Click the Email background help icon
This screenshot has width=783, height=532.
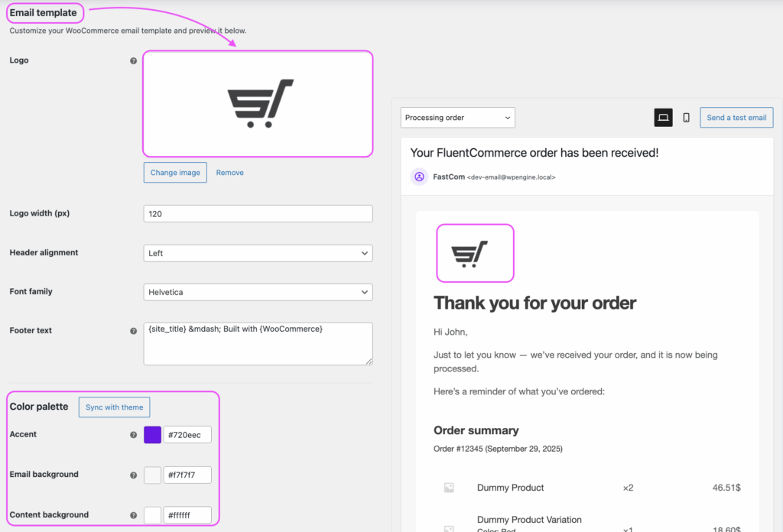pyautogui.click(x=134, y=475)
